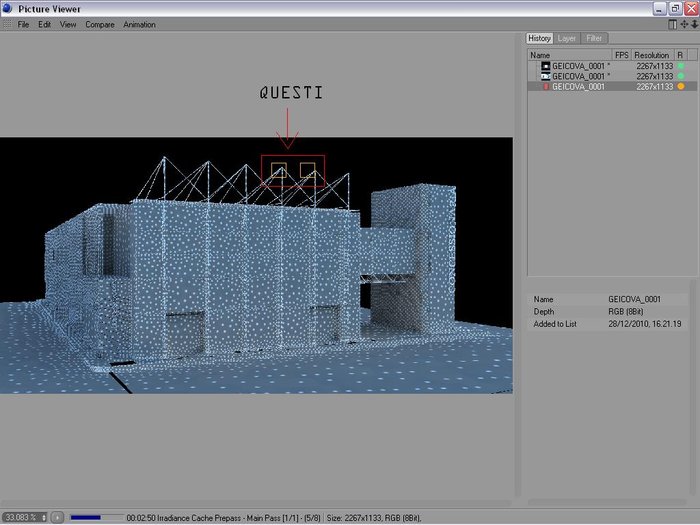Click the 'RGB (8Bit)' Depth value in info panel
Image resolution: width=700 pixels, height=525 pixels.
coord(626,312)
